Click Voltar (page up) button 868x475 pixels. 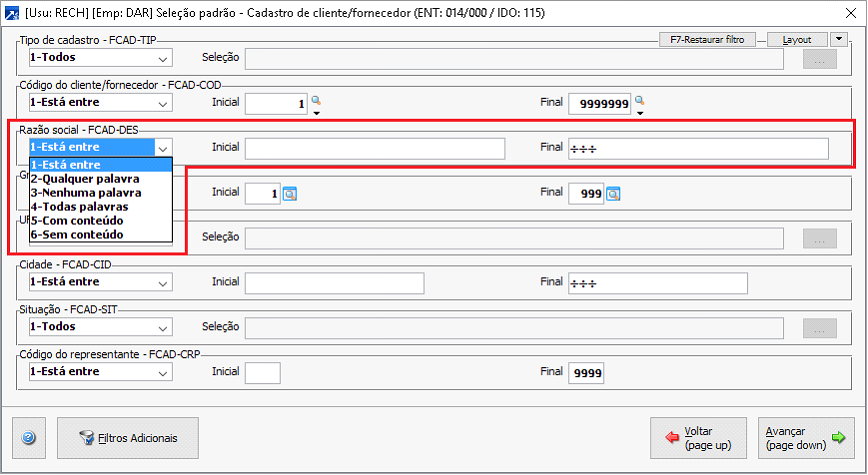(699, 438)
